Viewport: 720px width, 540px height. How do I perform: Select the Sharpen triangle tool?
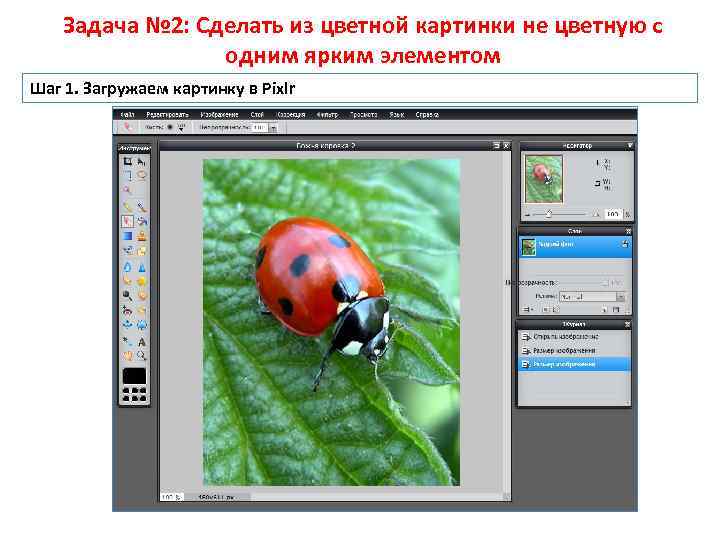[x=141, y=267]
